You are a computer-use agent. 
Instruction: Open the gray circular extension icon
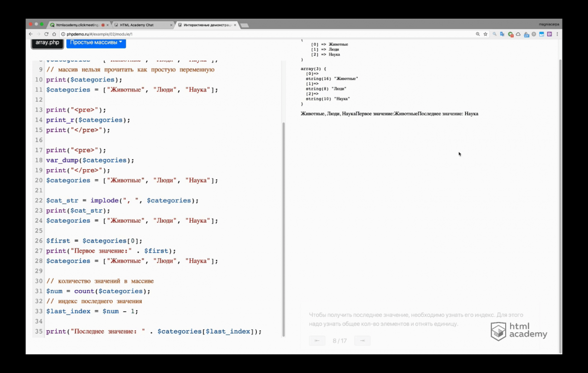[534, 34]
